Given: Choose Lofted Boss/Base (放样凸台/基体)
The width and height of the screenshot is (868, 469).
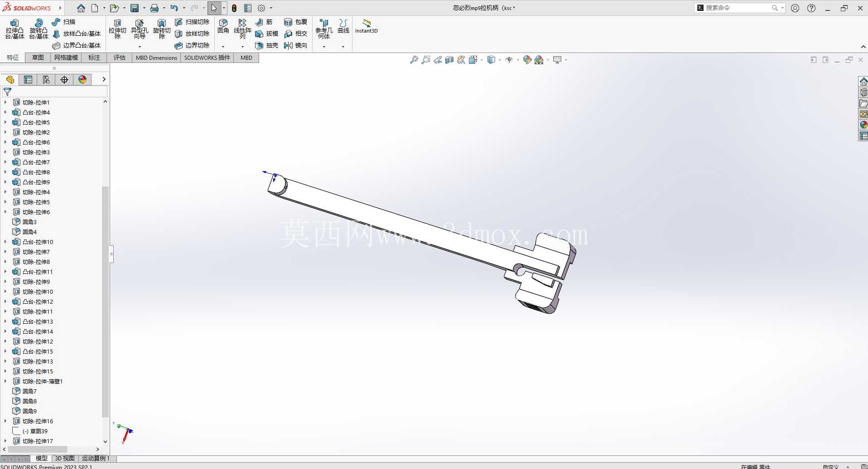Looking at the screenshot, I should (77, 33).
